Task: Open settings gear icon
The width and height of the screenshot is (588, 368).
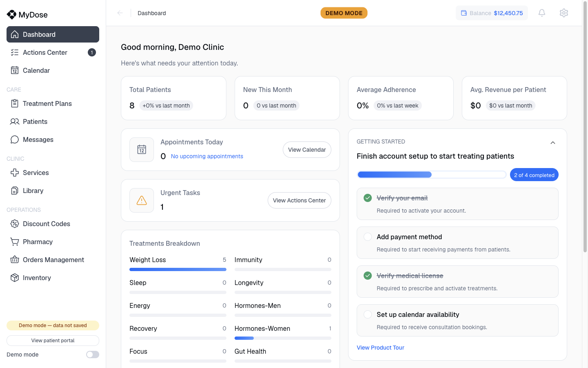Action: [x=564, y=13]
